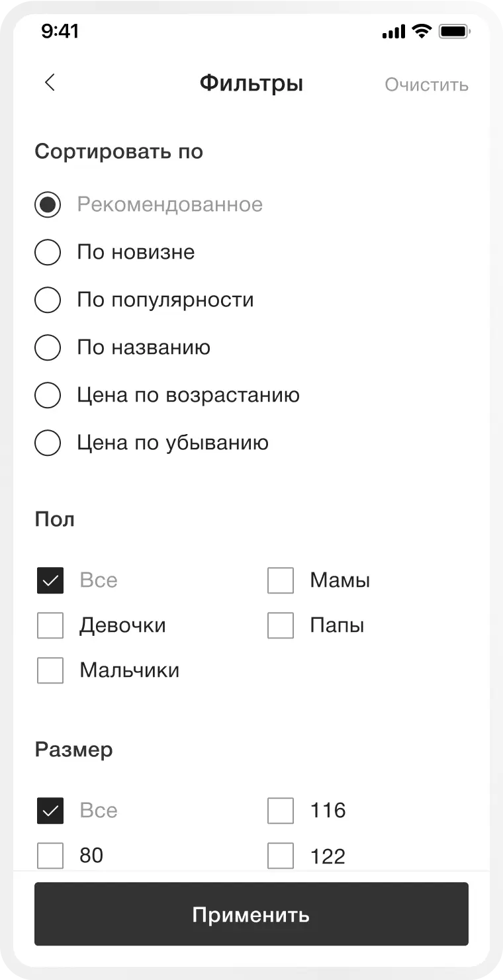
Task: Tap the back arrow chevron
Action: (49, 83)
